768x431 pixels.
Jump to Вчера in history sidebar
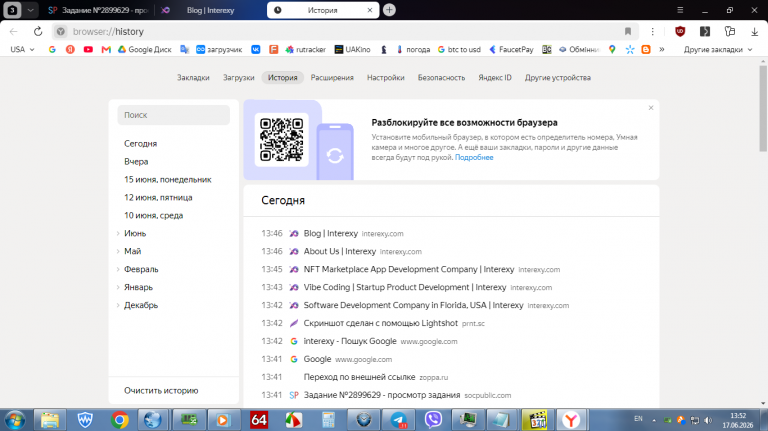coord(136,162)
